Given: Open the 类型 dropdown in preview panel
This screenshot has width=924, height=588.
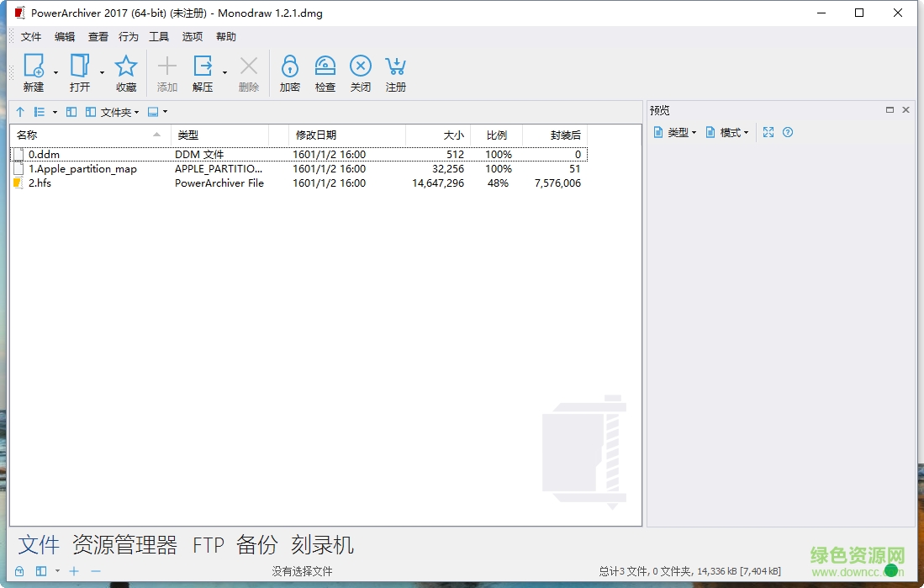Looking at the screenshot, I should [x=674, y=132].
